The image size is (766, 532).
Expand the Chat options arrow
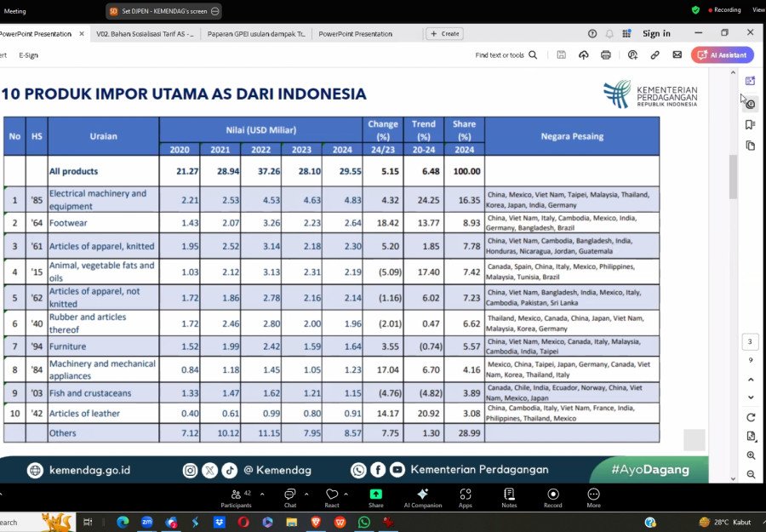(306, 495)
